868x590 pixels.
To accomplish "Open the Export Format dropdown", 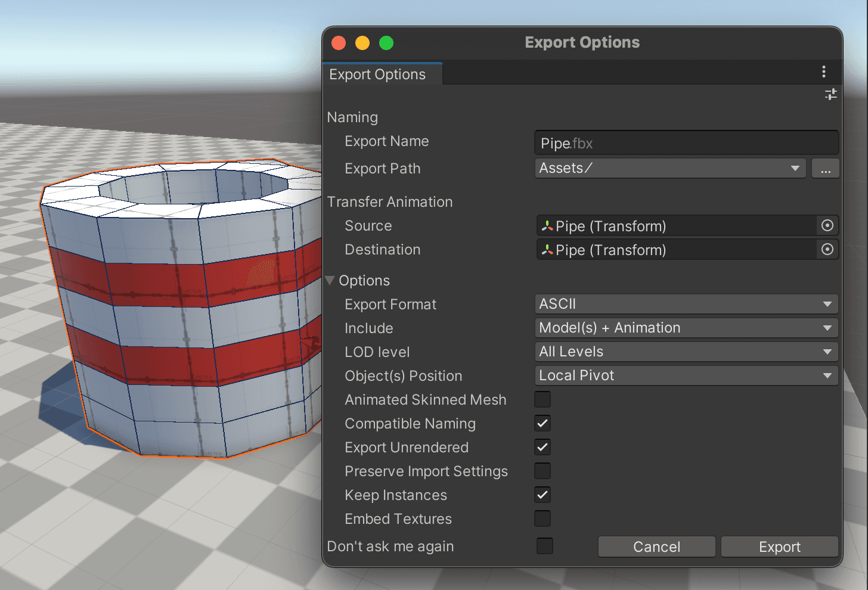I will (x=686, y=304).
